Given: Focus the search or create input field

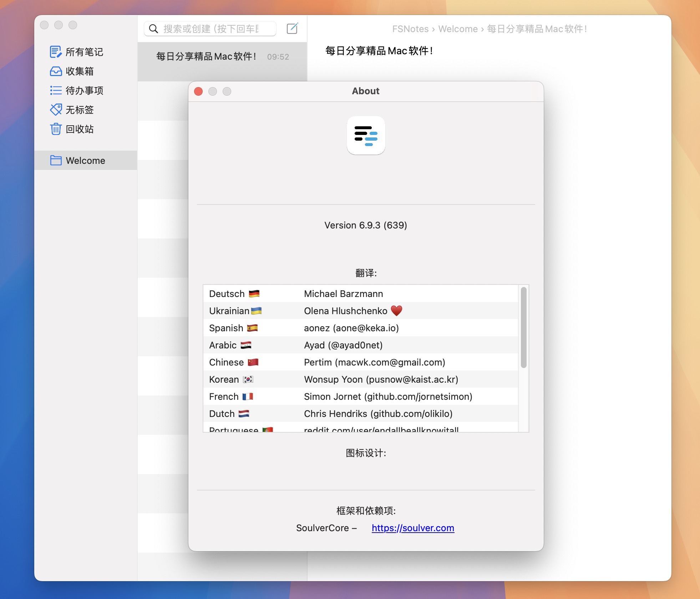Looking at the screenshot, I should coord(210,29).
